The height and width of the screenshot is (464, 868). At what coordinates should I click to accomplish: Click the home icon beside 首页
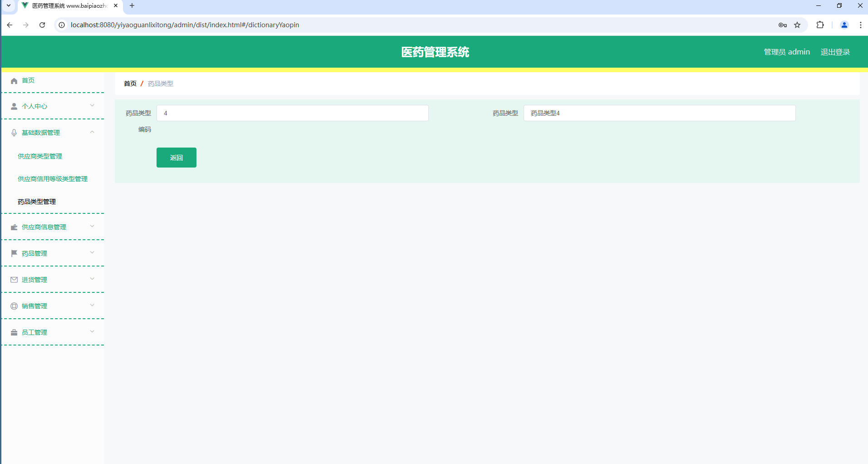[x=14, y=80]
